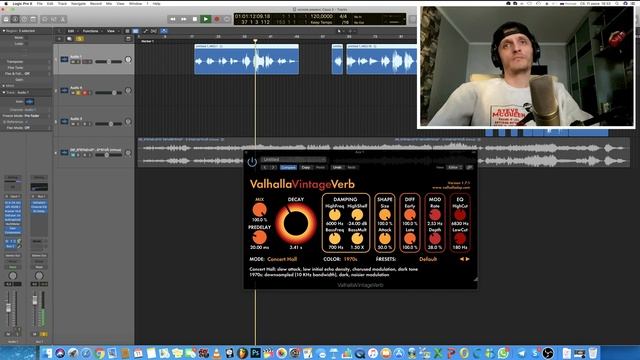
Task: Toggle record enable on second audio track
Action: (x=85, y=93)
